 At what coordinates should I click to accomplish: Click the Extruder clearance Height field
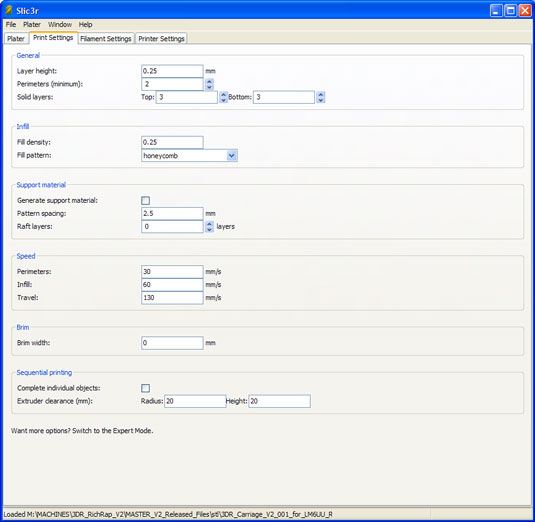279,401
